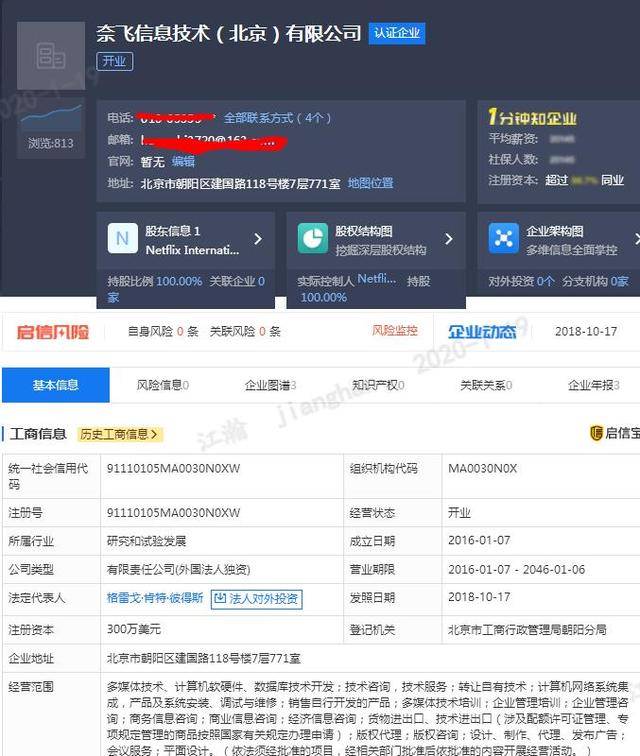The image size is (640, 756).
Task: Select the 基本信息 tab
Action: (x=56, y=385)
